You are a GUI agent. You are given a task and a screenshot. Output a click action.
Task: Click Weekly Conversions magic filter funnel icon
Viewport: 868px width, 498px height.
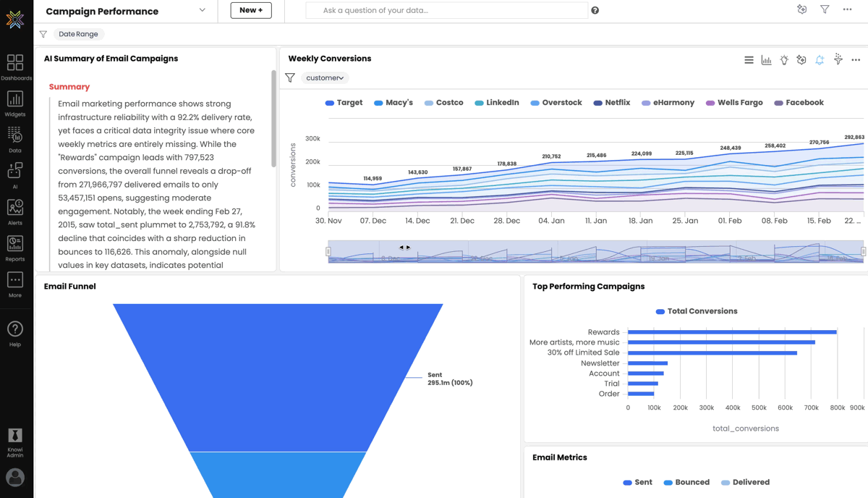click(838, 59)
